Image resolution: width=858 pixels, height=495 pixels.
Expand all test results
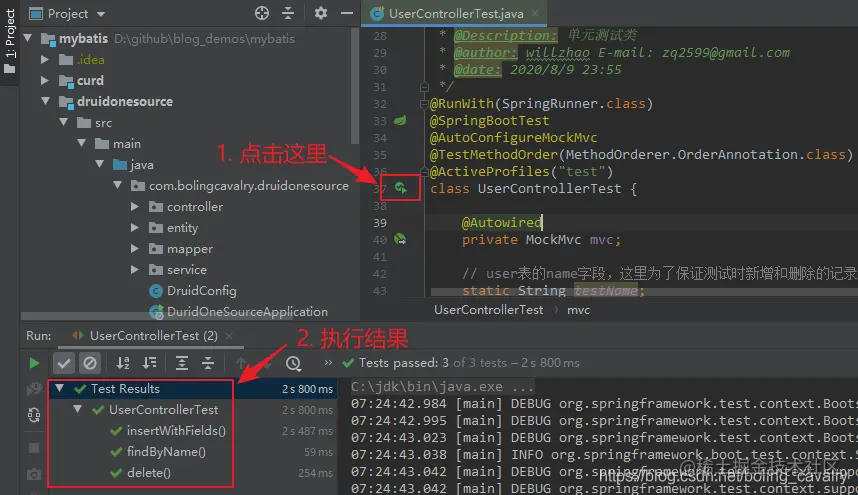182,363
